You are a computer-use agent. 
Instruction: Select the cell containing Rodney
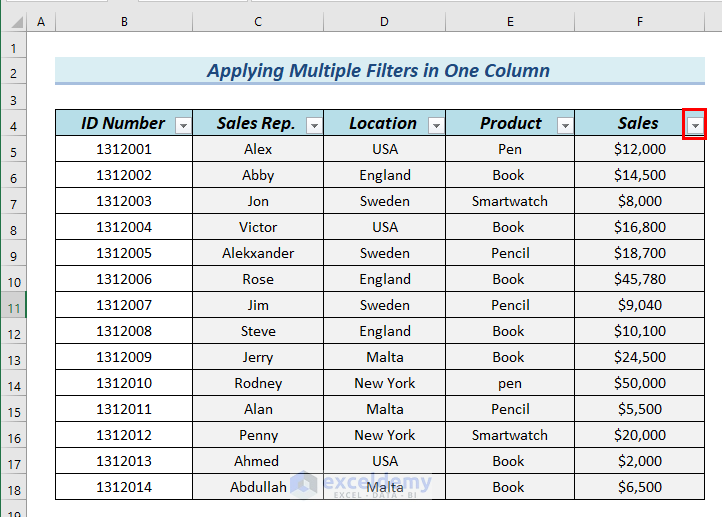point(258,383)
